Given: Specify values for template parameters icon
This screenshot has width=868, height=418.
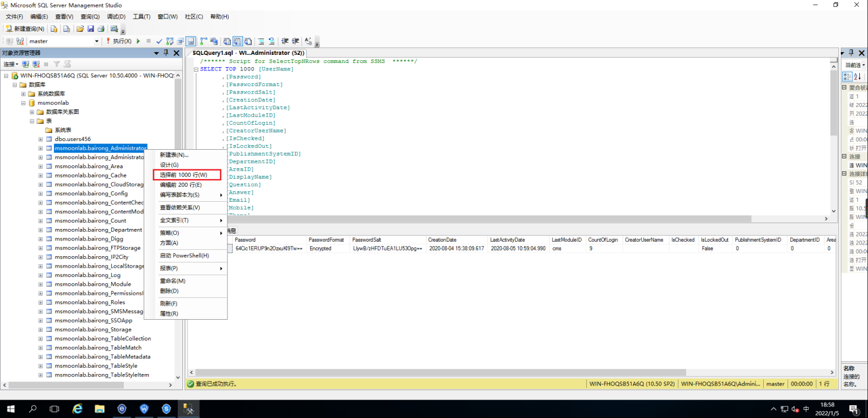Looking at the screenshot, I should (x=308, y=41).
